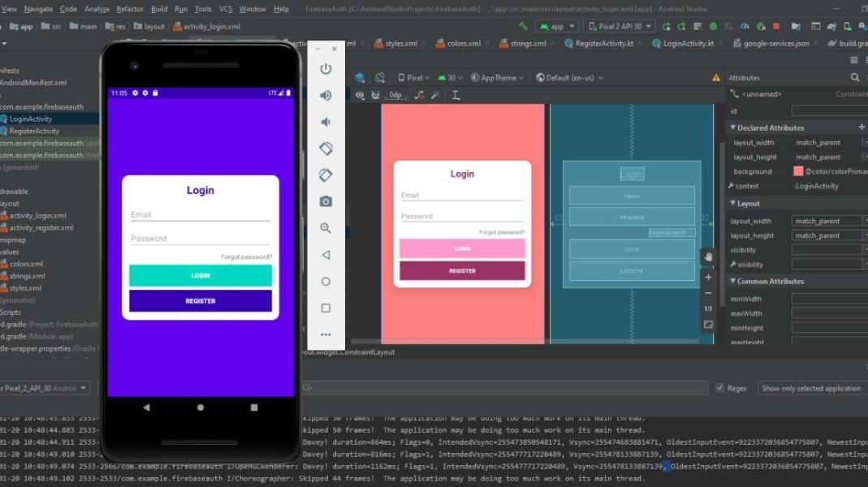Toggle the Regex checkbox in Logcat
This screenshot has height=487, width=868.
point(719,389)
